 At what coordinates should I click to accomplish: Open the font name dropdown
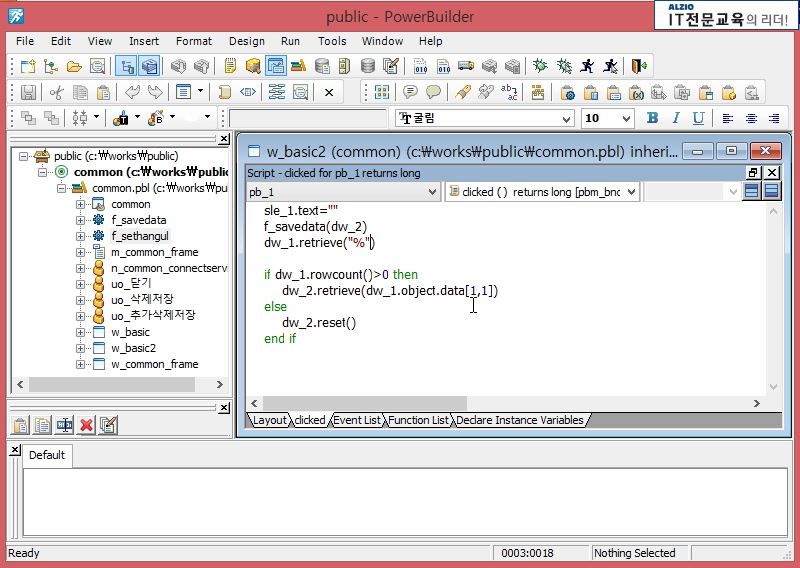click(566, 119)
